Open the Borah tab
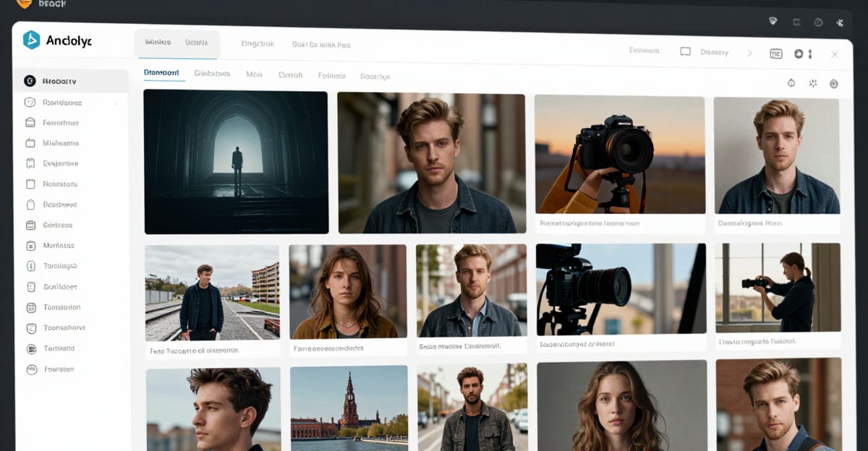This screenshot has width=868, height=451. pyautogui.click(x=291, y=74)
